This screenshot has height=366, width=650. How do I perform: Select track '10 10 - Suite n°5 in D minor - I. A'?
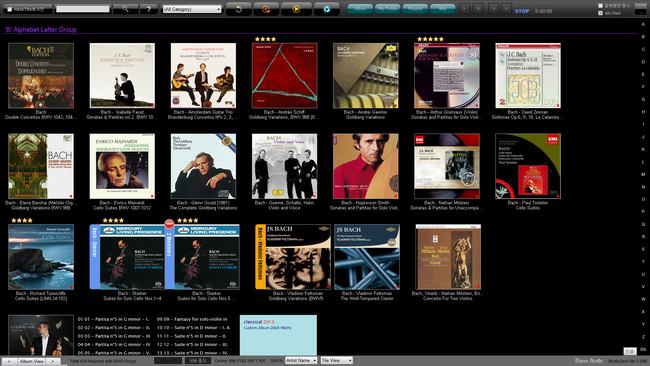192,327
